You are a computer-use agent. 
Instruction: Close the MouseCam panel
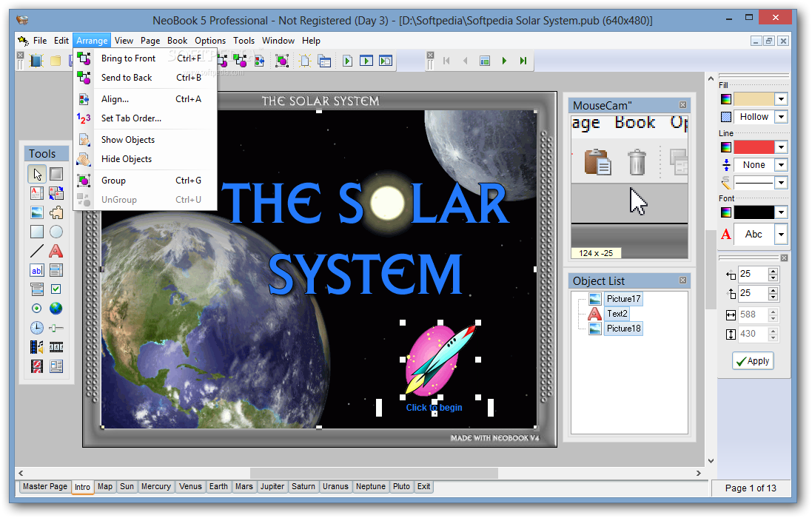683,105
